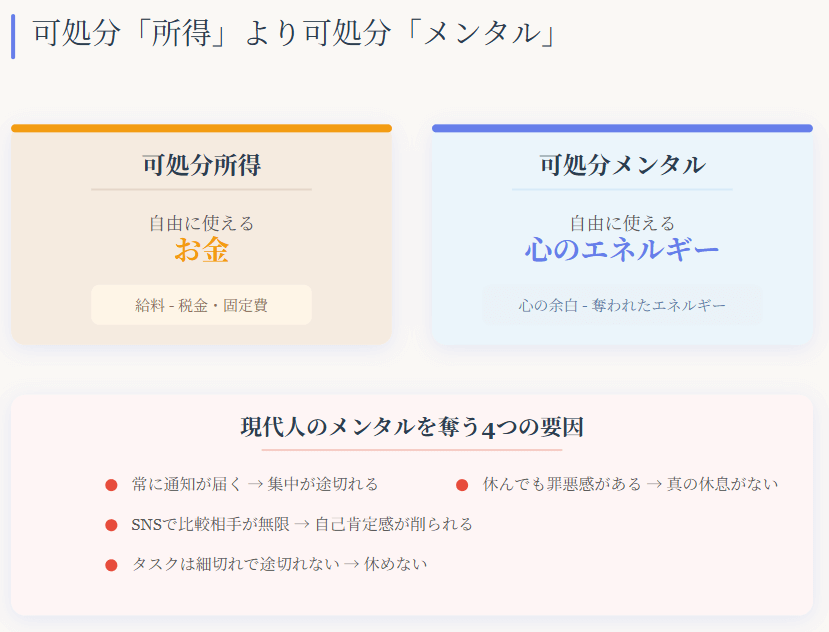Click the blue 心のエネルギー text

coord(622,250)
